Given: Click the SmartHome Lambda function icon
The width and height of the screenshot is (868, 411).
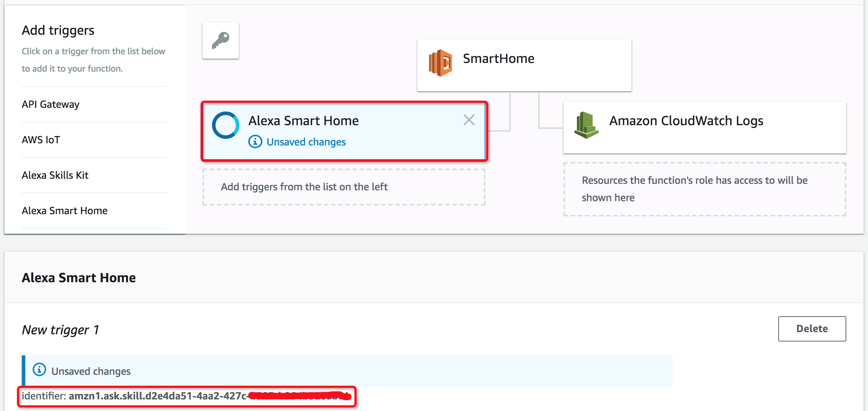Looking at the screenshot, I should tap(440, 63).
